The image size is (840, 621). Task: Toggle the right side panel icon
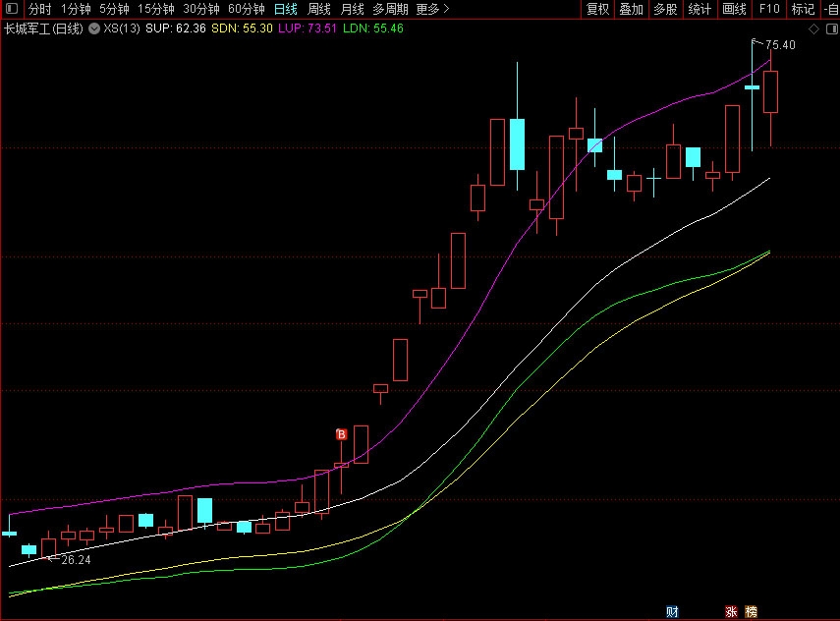coord(832,28)
